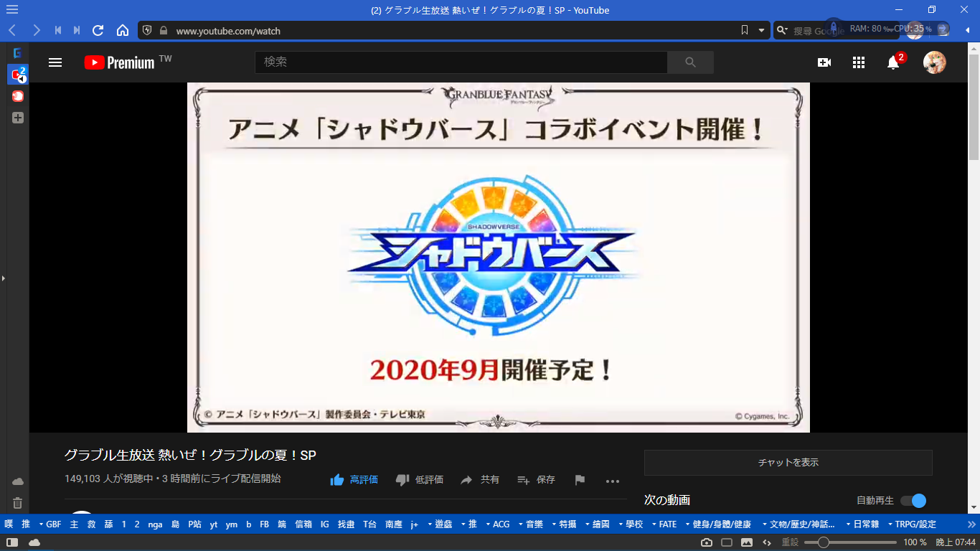Select the active YouTube tab in the sidebar
Viewport: 980px width, 551px height.
coord(18,74)
